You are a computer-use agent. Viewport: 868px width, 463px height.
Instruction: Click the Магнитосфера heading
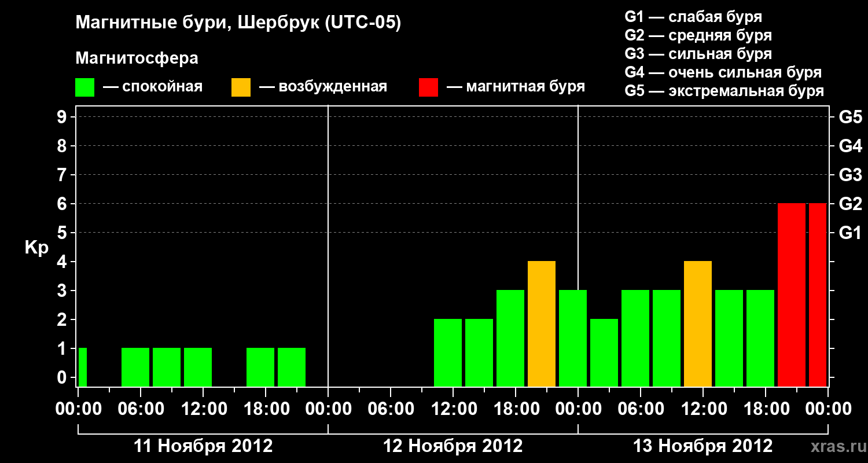tap(137, 58)
